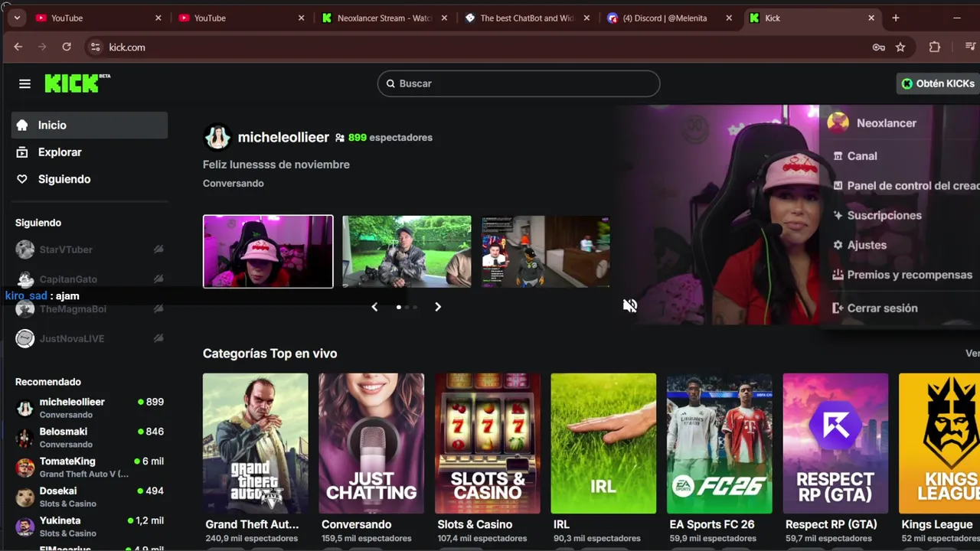Open Explorar in the sidebar
This screenshot has width=980, height=551.
click(x=90, y=152)
